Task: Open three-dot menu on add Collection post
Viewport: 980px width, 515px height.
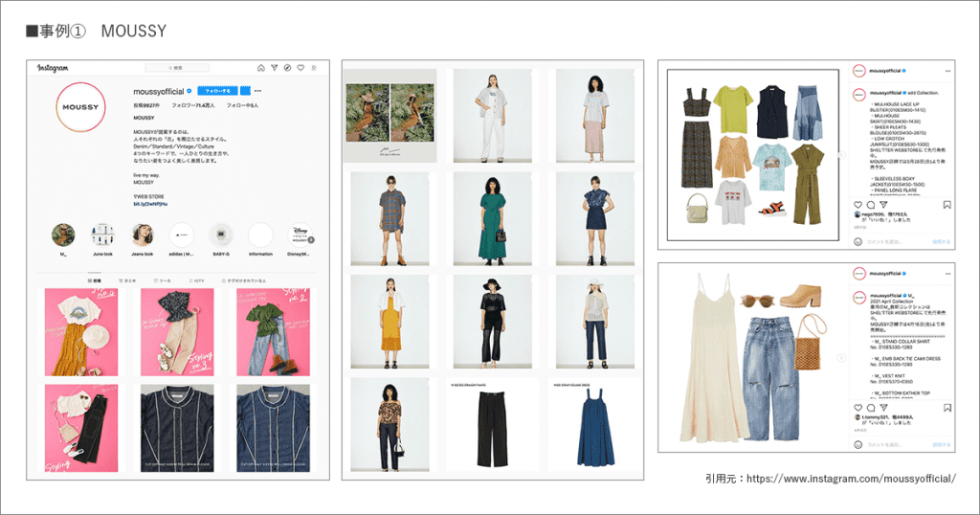Action: click(x=947, y=71)
